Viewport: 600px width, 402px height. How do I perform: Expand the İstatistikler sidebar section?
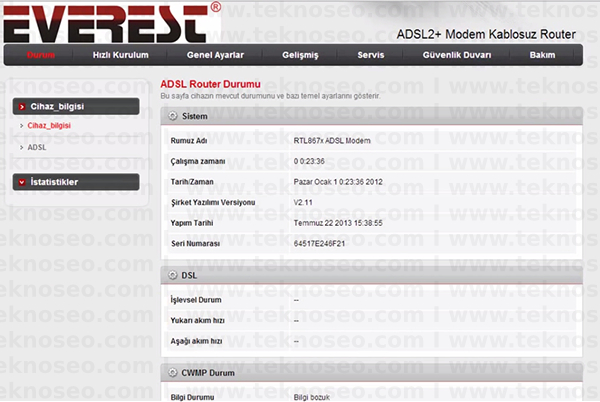(76, 182)
